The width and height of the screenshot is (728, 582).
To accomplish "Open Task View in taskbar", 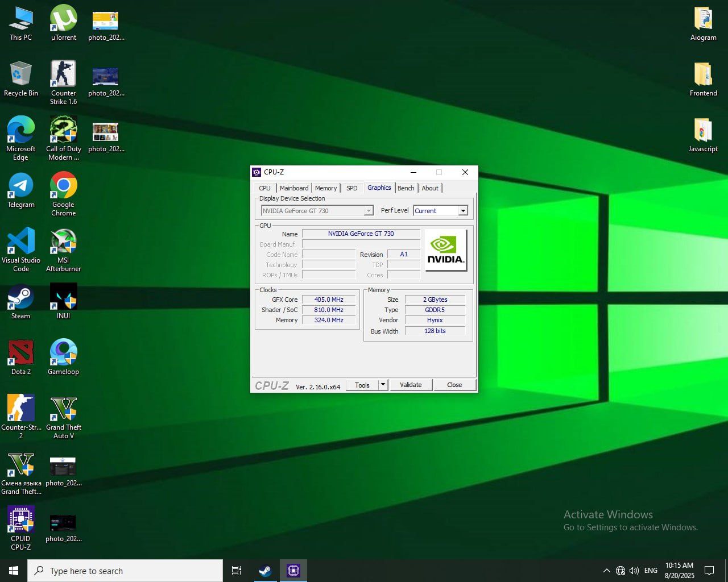I will 237,571.
